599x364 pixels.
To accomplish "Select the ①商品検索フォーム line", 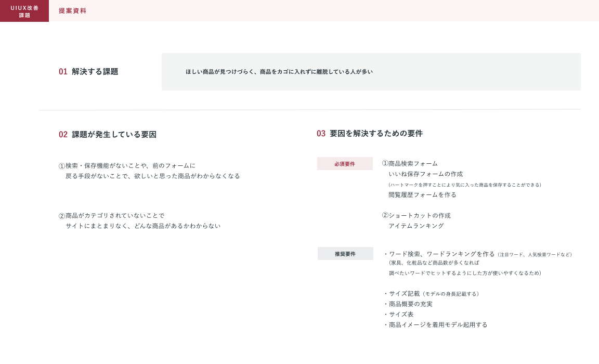I will pyautogui.click(x=410, y=164).
